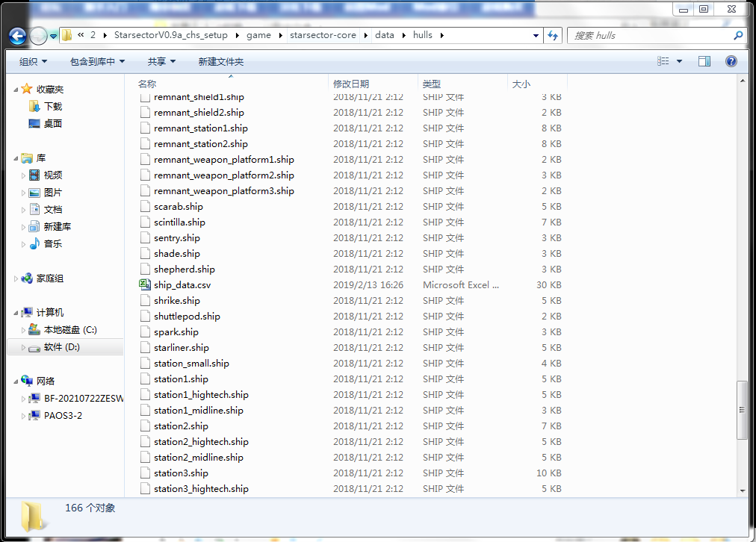Click the starsector-core breadcrumb segment
Image resolution: width=756 pixels, height=542 pixels.
[x=323, y=35]
